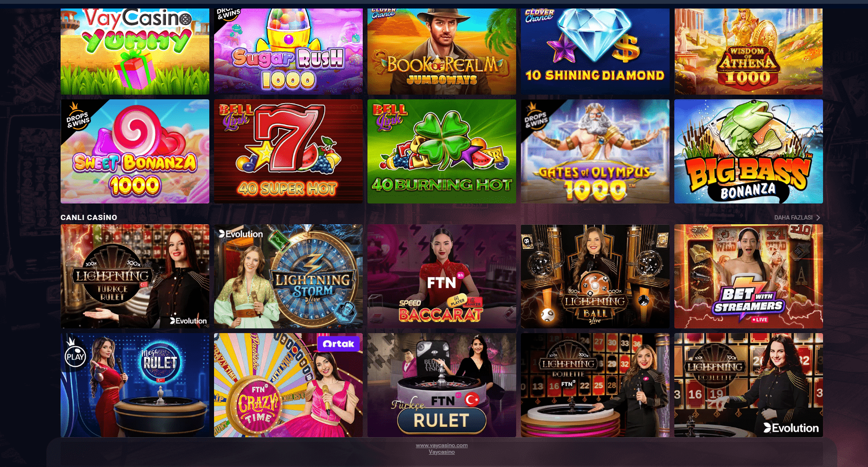Select Wisdom of Athena 1000 slot
868x467 pixels.
(748, 51)
